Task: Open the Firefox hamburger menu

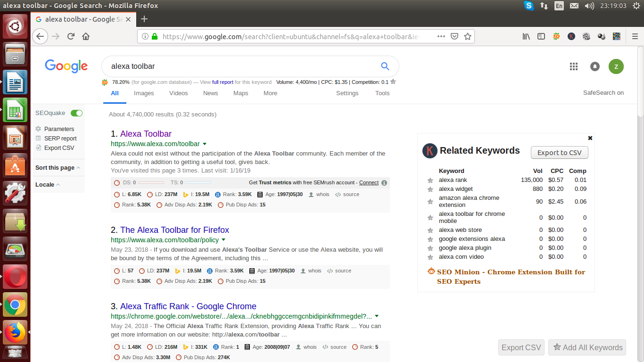Action: [x=635, y=36]
